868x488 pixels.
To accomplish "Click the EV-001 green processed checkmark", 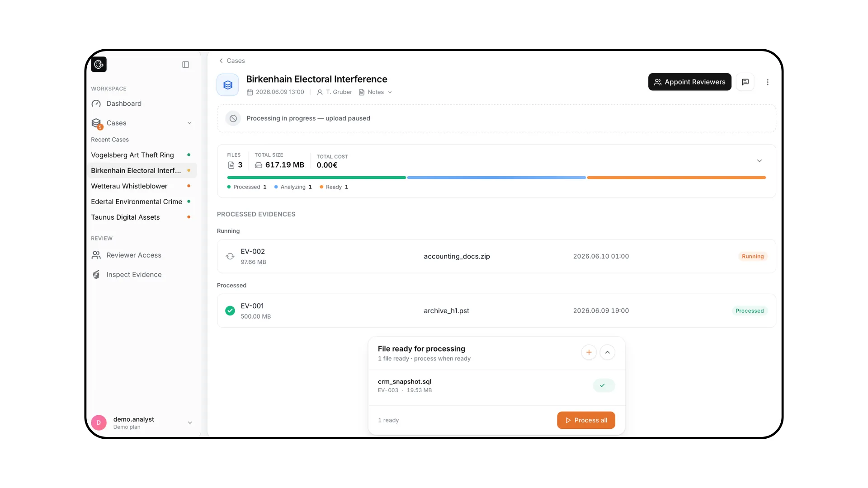I will pyautogui.click(x=230, y=310).
